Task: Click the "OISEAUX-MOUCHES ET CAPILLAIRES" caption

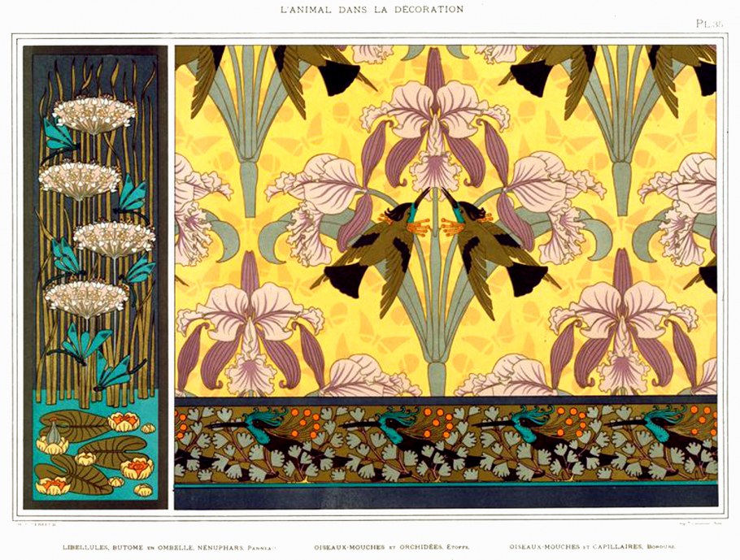Action: pos(587,547)
